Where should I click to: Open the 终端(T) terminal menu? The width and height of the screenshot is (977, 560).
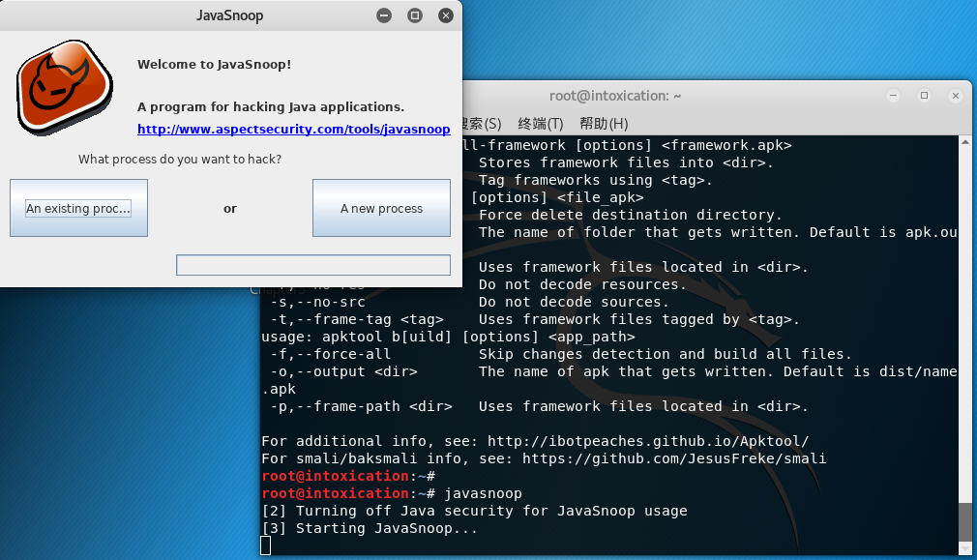click(x=540, y=124)
